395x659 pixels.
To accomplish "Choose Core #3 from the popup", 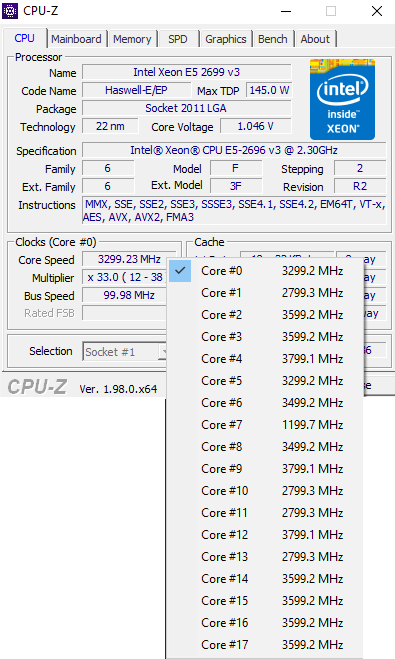I will click(x=265, y=337).
